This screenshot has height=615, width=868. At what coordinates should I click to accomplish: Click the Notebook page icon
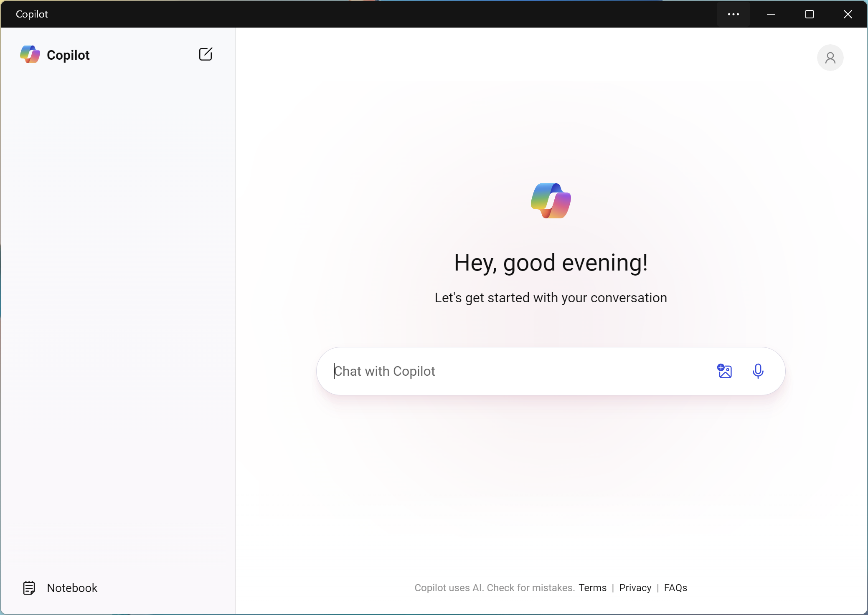click(x=29, y=588)
